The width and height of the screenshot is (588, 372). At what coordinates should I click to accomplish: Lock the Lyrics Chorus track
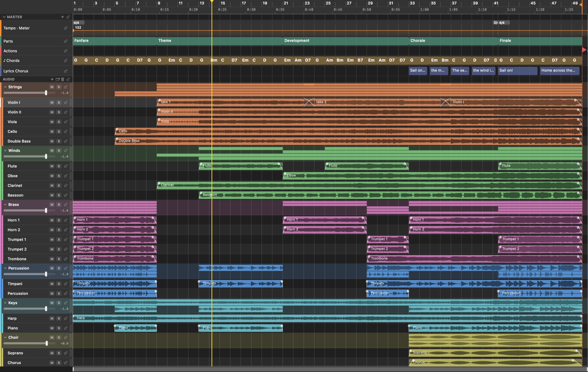pos(66,71)
